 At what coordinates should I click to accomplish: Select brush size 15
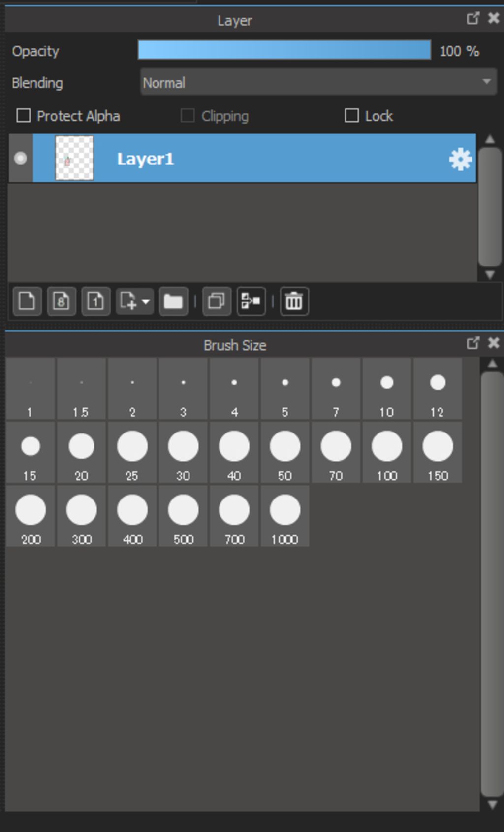[31, 452]
